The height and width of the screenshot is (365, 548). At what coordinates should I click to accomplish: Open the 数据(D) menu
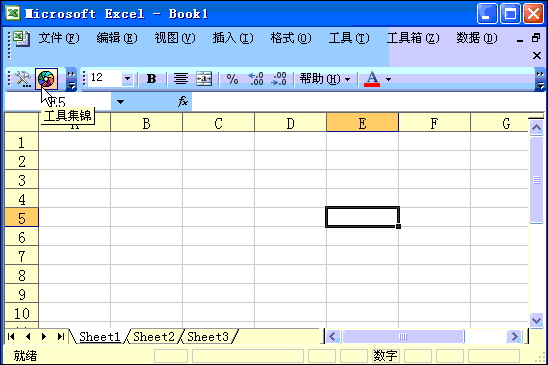477,38
